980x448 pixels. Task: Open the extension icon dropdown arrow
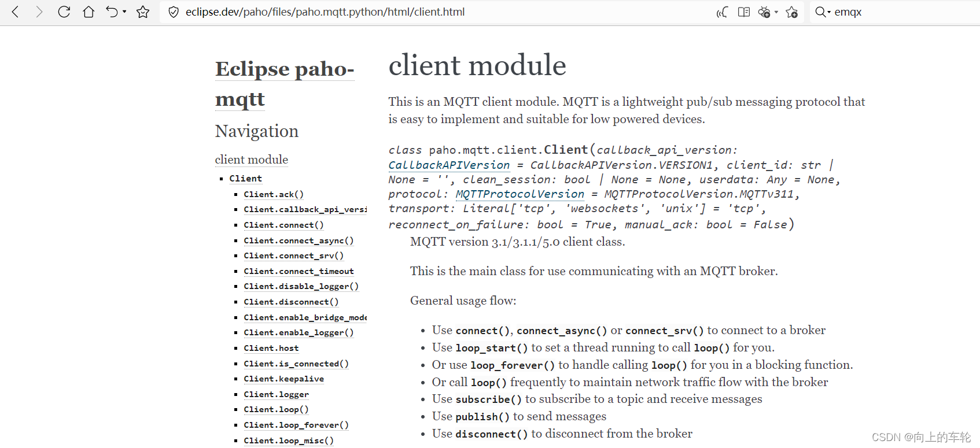click(776, 12)
